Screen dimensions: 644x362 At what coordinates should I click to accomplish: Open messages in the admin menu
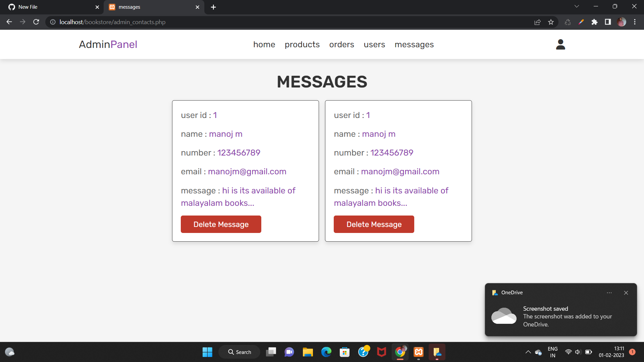tap(414, 45)
